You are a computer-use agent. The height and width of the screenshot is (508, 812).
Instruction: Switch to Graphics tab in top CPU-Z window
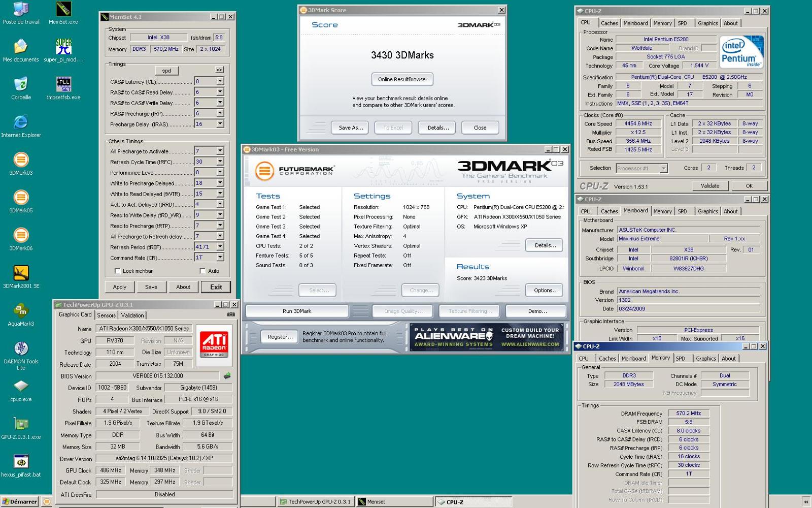[707, 23]
